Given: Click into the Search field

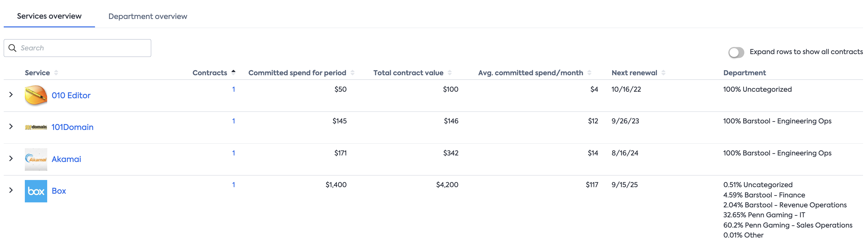Looking at the screenshot, I should (84, 48).
